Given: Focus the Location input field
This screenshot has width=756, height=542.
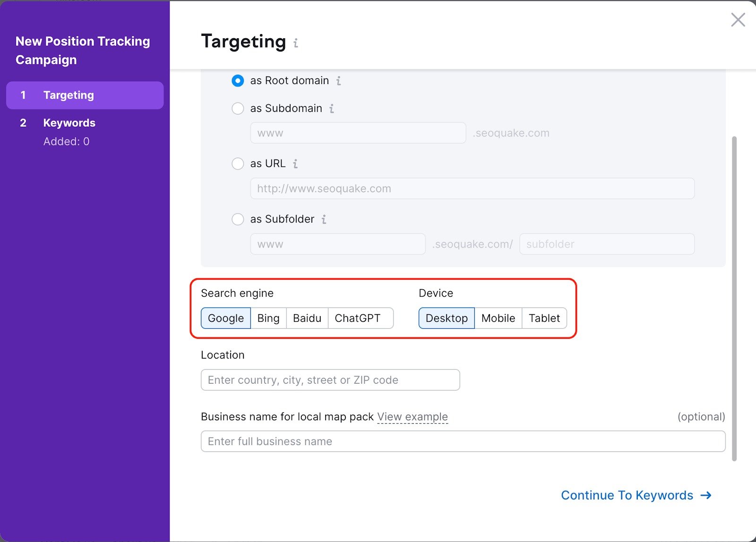Looking at the screenshot, I should click(330, 380).
